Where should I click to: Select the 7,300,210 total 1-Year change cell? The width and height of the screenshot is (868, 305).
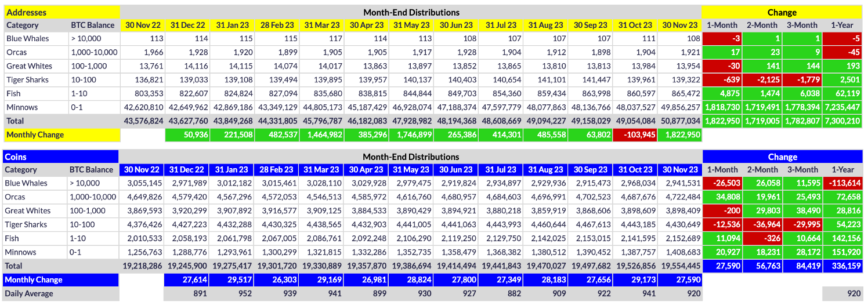click(x=842, y=121)
